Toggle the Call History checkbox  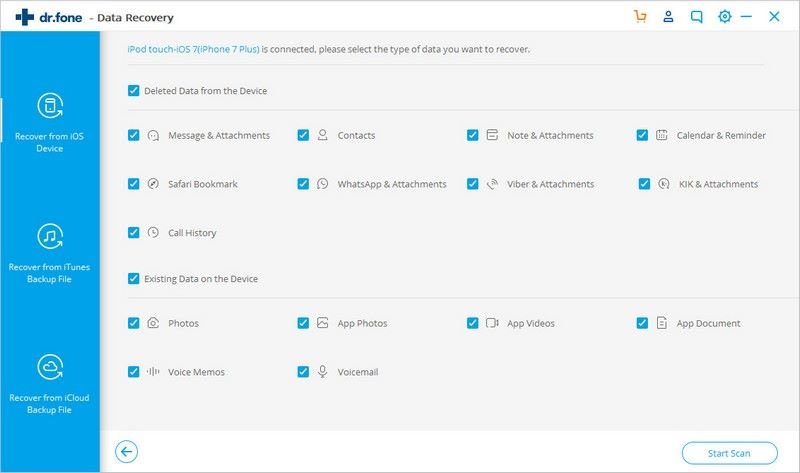click(x=133, y=233)
